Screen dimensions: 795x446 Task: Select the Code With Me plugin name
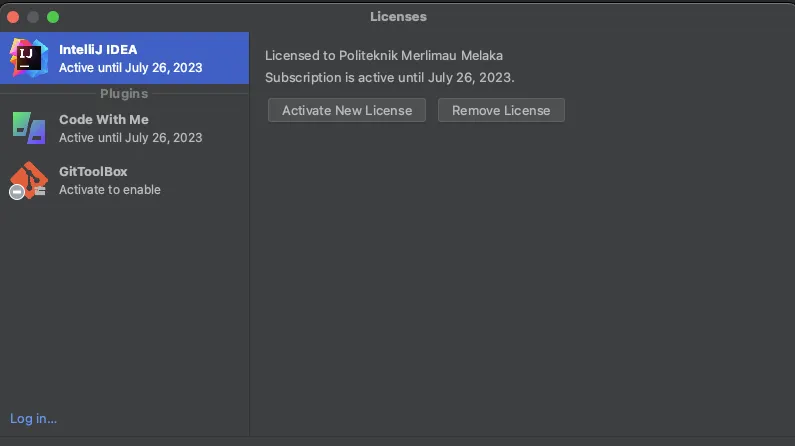click(x=103, y=119)
